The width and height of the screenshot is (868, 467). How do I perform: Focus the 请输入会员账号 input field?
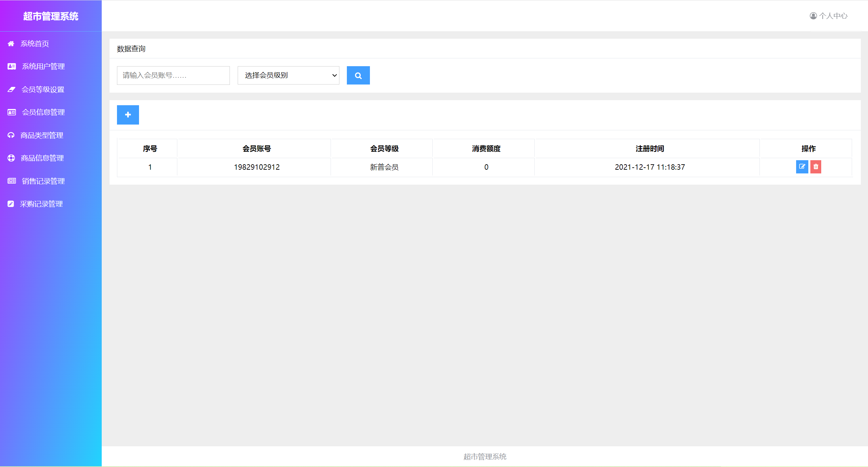click(173, 75)
